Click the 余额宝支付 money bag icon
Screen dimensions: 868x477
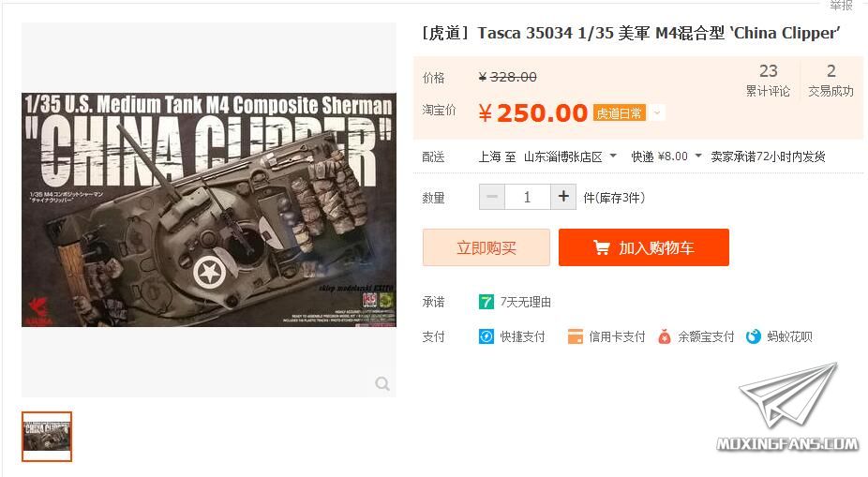665,336
